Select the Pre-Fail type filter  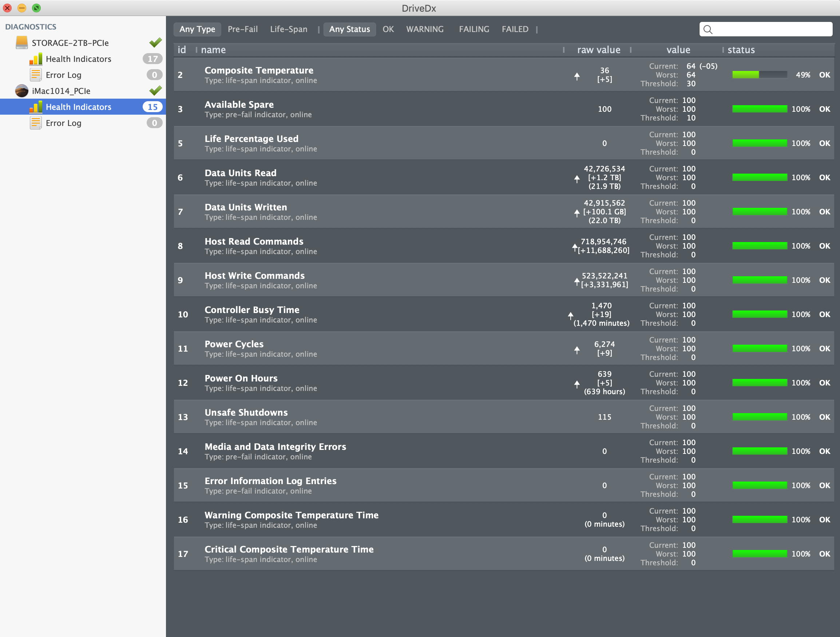click(242, 29)
